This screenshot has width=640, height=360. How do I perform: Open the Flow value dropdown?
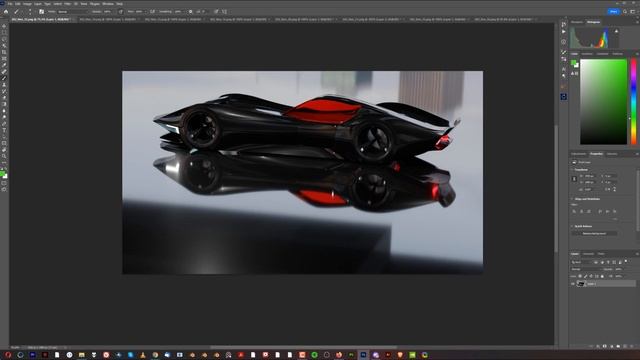pyautogui.click(x=140, y=11)
